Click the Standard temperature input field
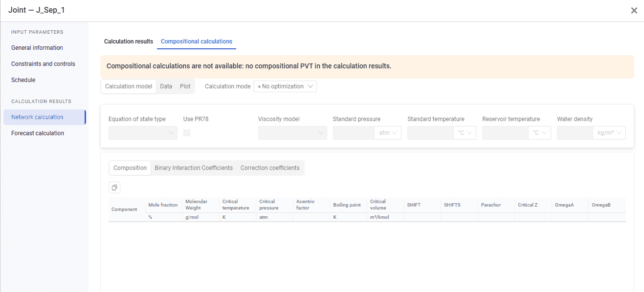The height and width of the screenshot is (292, 644). coord(430,133)
